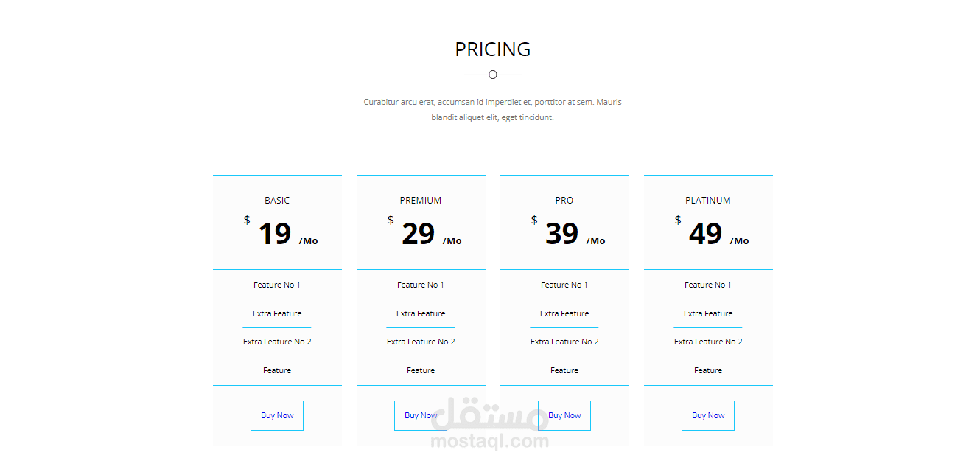Click Buy Now under the Basic plan
The height and width of the screenshot is (461, 980).
tap(277, 415)
